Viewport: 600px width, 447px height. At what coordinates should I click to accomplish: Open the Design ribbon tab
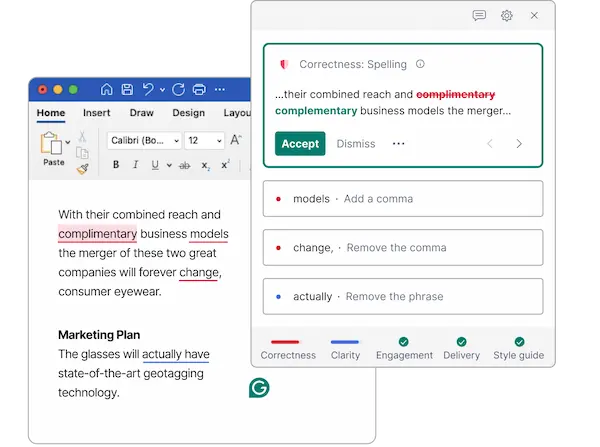pyautogui.click(x=189, y=113)
